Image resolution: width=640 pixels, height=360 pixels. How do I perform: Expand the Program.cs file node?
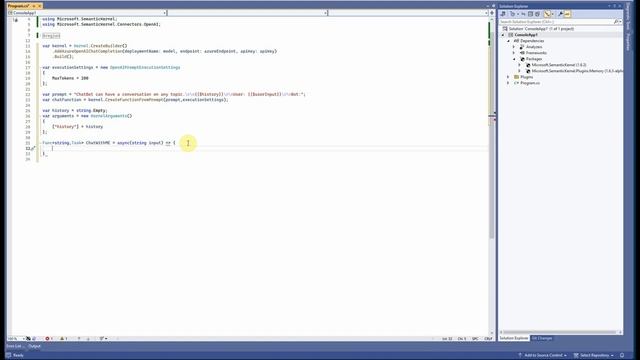pyautogui.click(x=509, y=83)
